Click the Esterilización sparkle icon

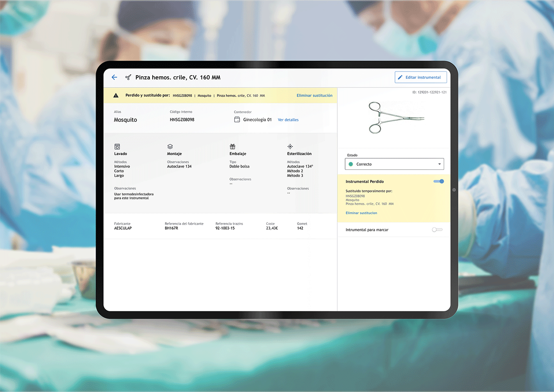[x=290, y=147]
